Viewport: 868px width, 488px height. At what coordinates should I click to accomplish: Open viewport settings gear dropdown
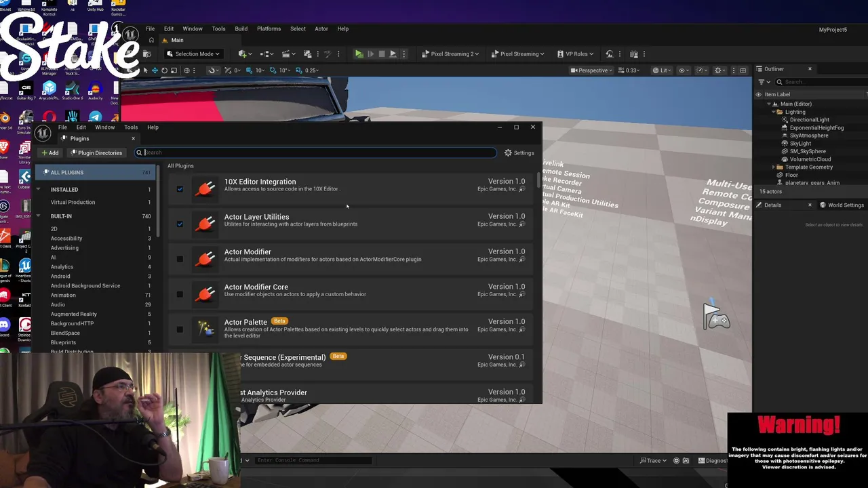718,70
